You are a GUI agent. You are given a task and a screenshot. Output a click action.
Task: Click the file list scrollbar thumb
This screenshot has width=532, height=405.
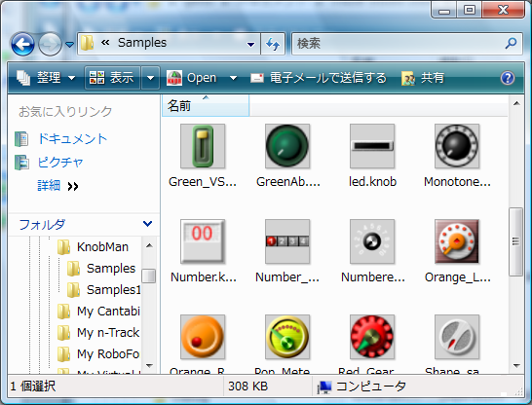(516, 241)
